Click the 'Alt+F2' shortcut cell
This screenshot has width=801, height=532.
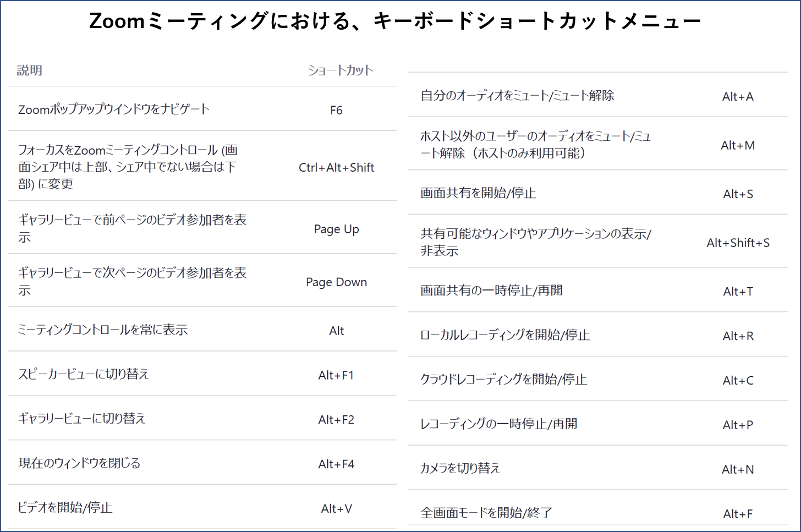[x=336, y=420]
